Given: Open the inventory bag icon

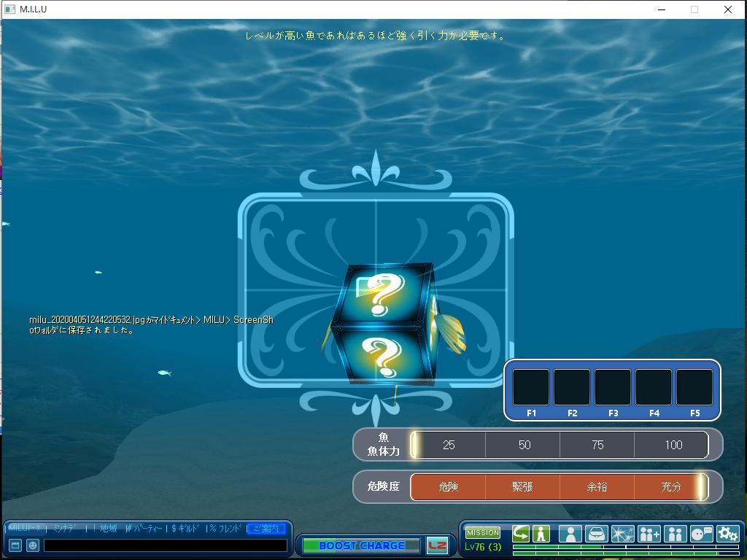Looking at the screenshot, I should (x=596, y=534).
